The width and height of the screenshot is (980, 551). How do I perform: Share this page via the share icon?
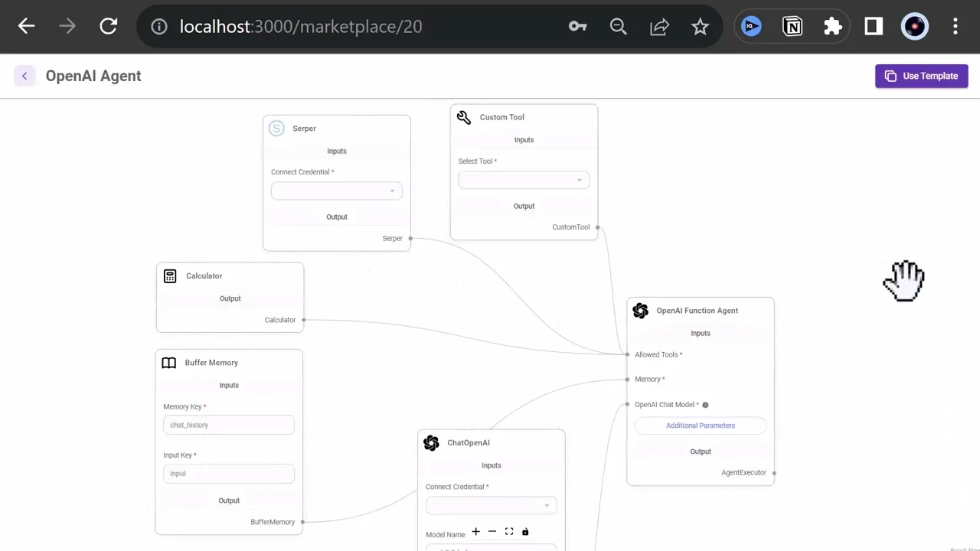tap(659, 27)
